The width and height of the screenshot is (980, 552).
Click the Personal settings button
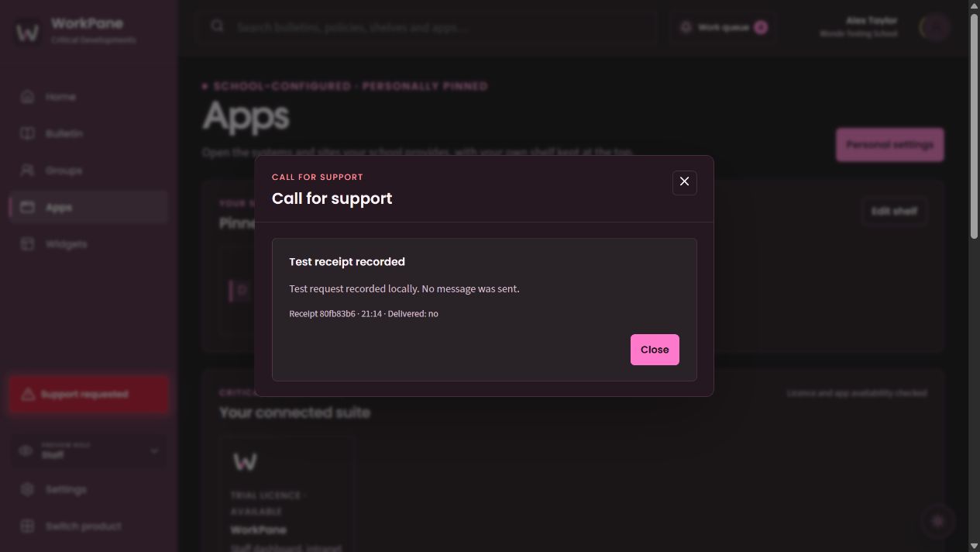889,145
